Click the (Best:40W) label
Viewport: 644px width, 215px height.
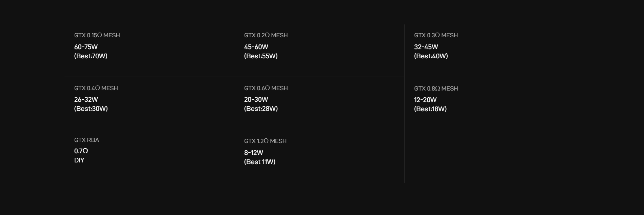click(431, 56)
